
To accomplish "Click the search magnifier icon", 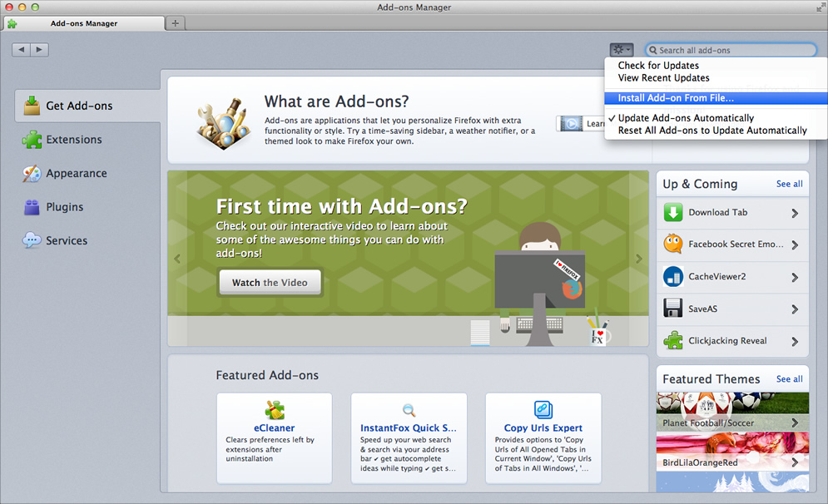I will tap(653, 50).
